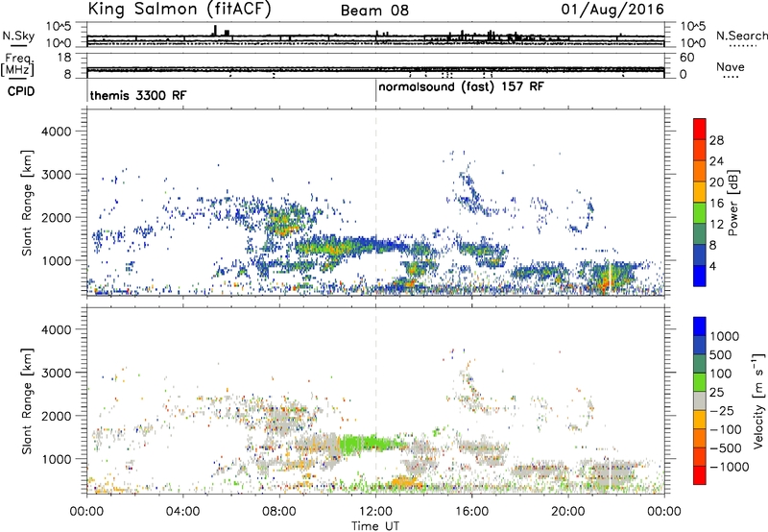Viewport: 768px width, 532px height.
Task: Click the date '01/Aug/2016'
Action: 612,10
